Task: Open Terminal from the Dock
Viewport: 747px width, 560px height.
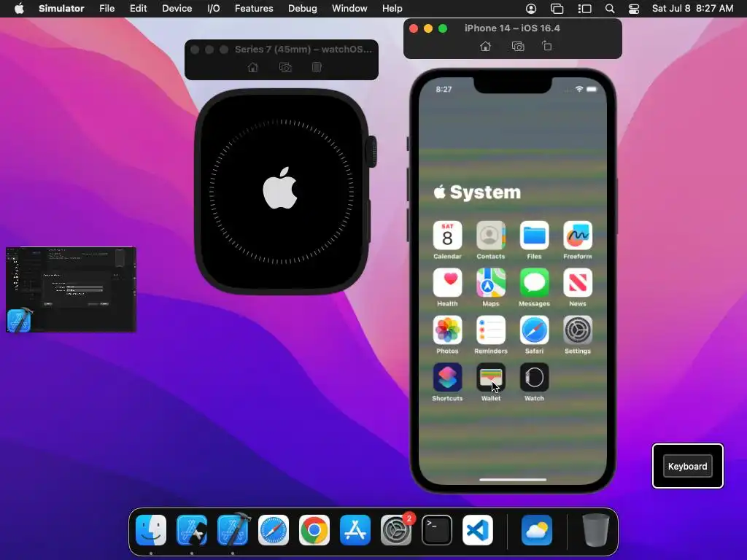Action: tap(437, 530)
